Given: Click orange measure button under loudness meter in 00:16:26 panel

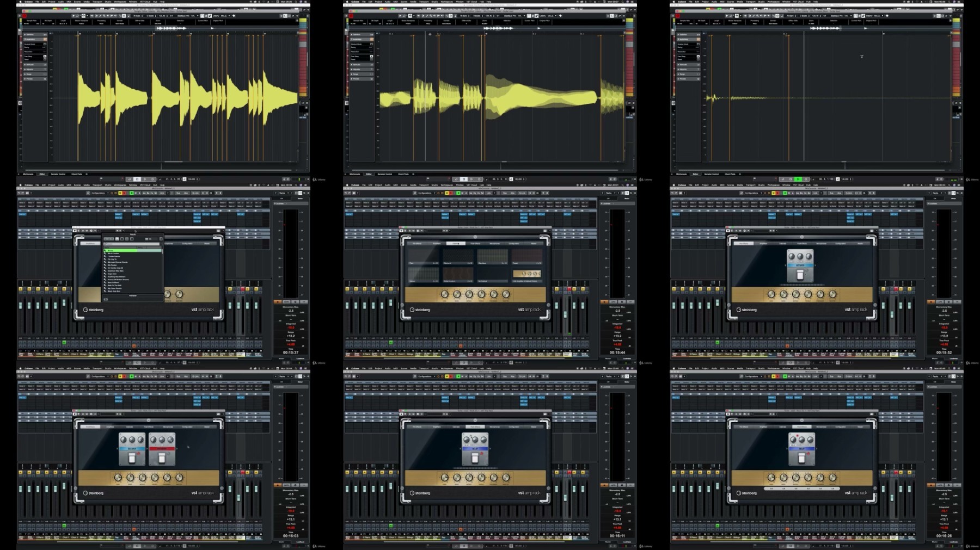Looking at the screenshot, I should pos(931,485).
